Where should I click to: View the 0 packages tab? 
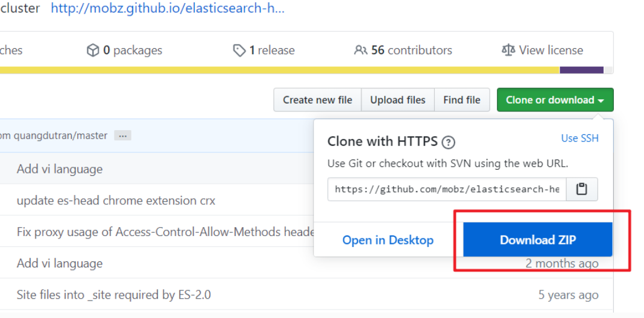pyautogui.click(x=124, y=50)
